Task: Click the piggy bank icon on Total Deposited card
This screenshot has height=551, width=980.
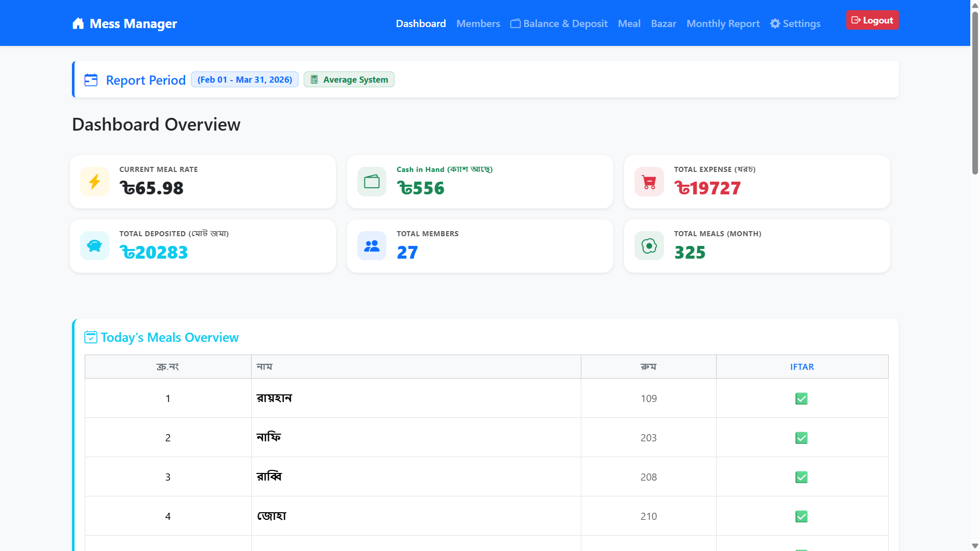Action: 94,246
